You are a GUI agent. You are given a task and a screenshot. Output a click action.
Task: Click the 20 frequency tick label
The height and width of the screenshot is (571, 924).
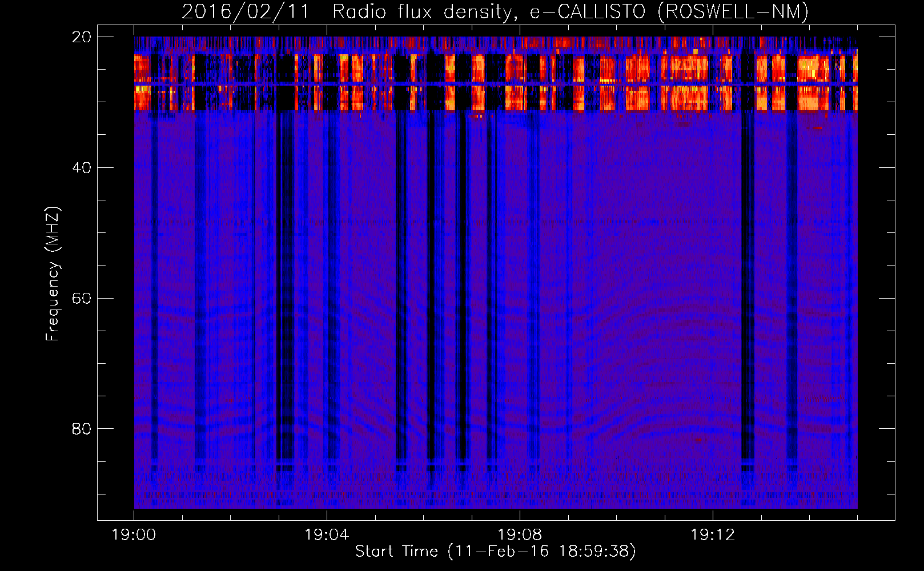[82, 37]
